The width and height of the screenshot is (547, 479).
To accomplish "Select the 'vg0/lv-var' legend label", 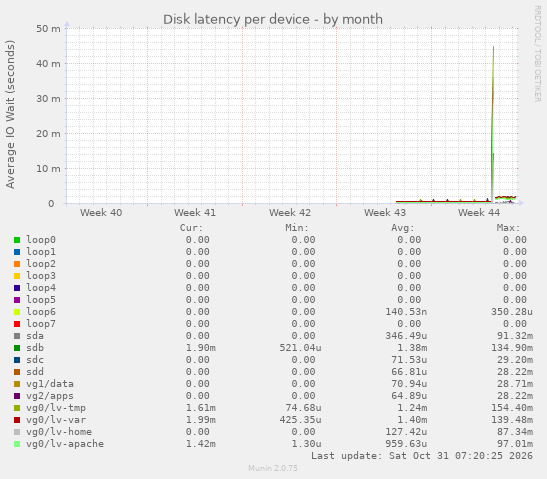I will click(56, 420).
